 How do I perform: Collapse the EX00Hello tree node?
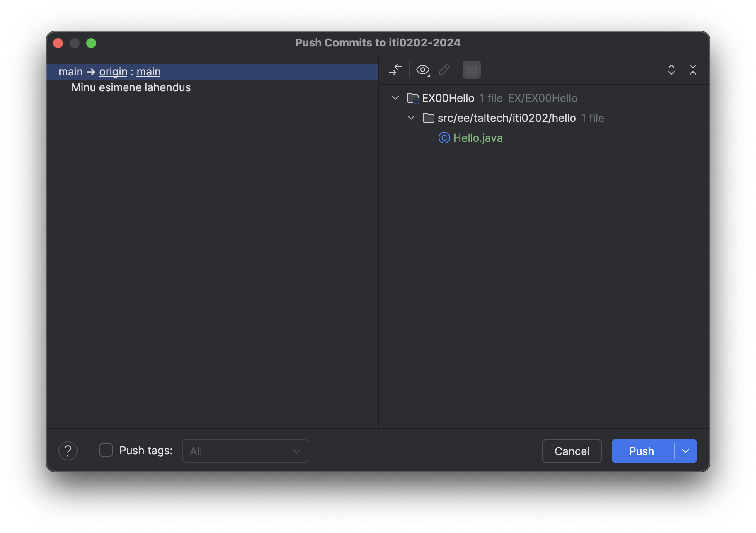395,98
